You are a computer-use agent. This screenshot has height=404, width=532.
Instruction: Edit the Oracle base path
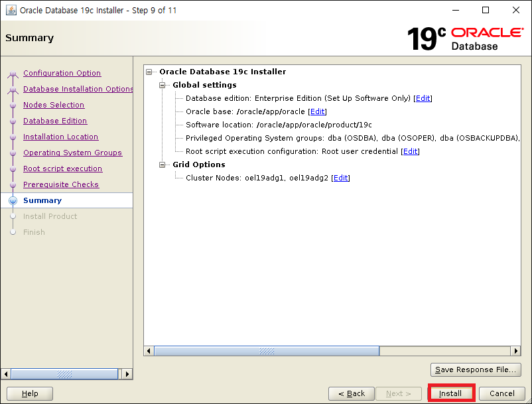[317, 111]
